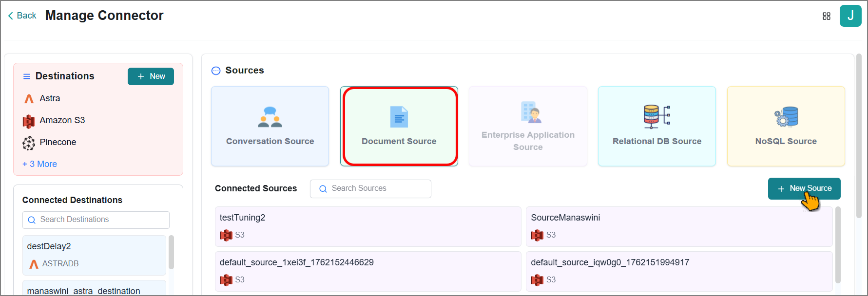Click ASTRADB icon under destDelay2
Screen dimensions: 868x296
34,264
